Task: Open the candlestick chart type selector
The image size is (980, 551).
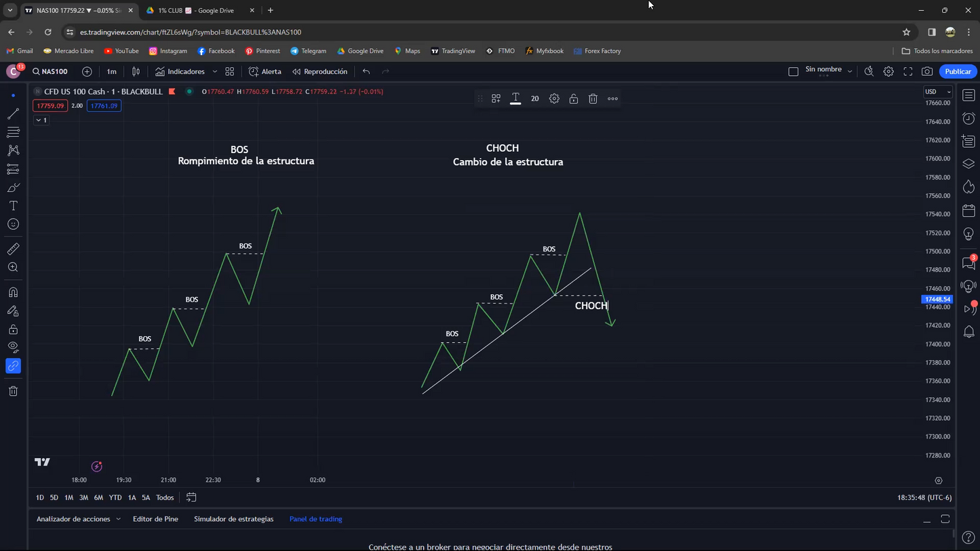Action: point(136,72)
